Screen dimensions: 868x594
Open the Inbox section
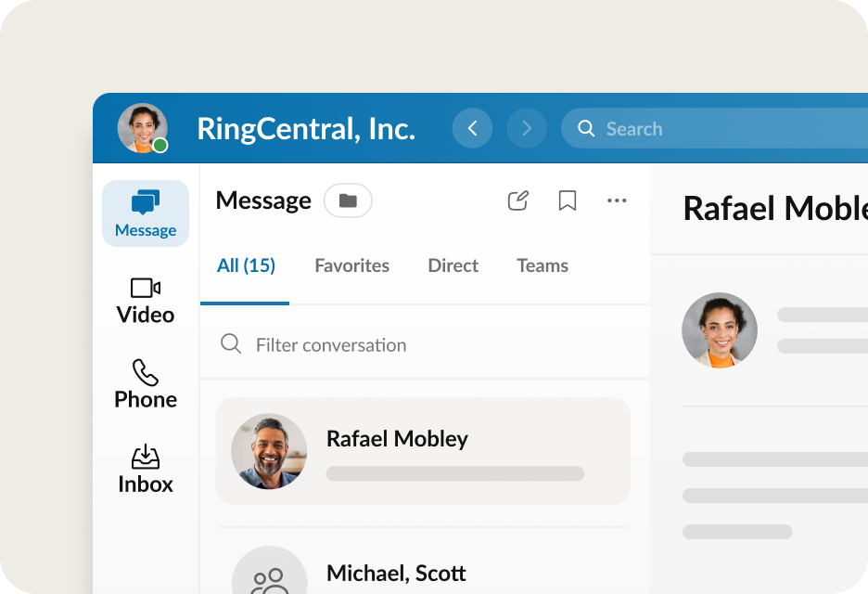(x=145, y=467)
